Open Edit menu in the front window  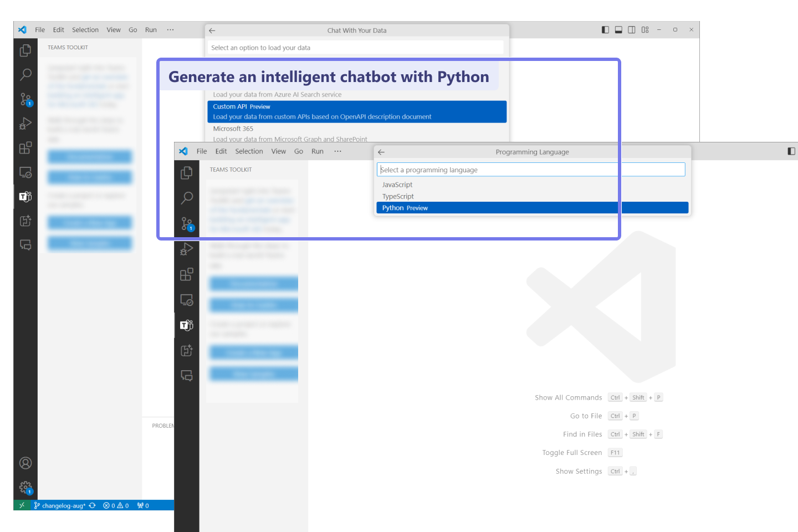point(221,151)
